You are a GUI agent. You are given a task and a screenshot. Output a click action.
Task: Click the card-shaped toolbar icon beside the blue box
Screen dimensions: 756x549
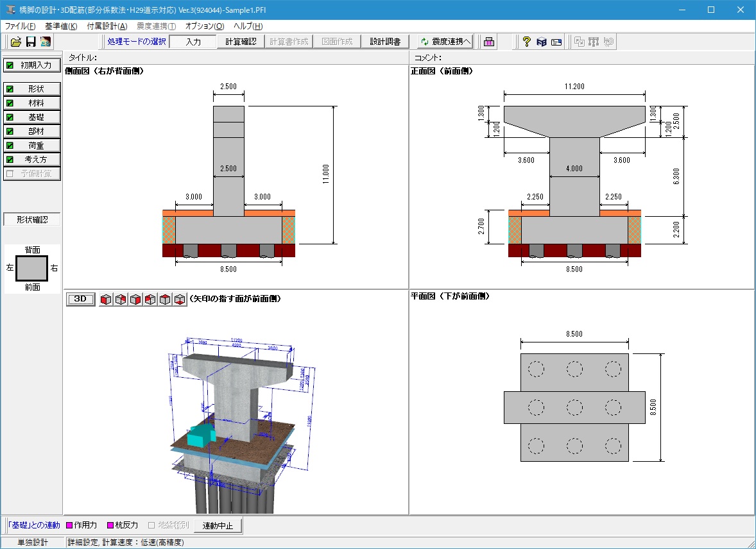pyautogui.click(x=556, y=42)
